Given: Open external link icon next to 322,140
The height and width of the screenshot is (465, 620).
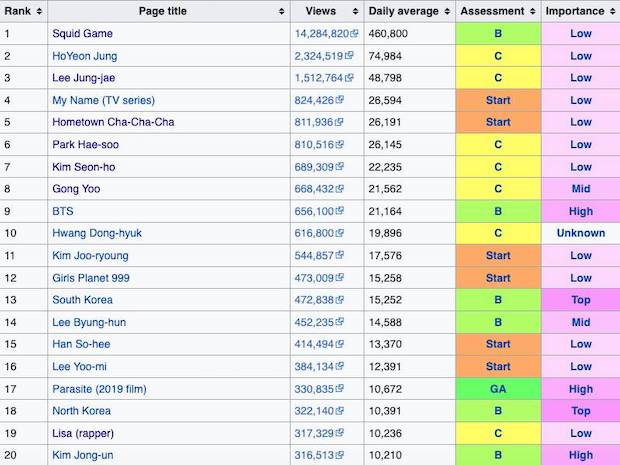Looking at the screenshot, I should click(339, 410).
